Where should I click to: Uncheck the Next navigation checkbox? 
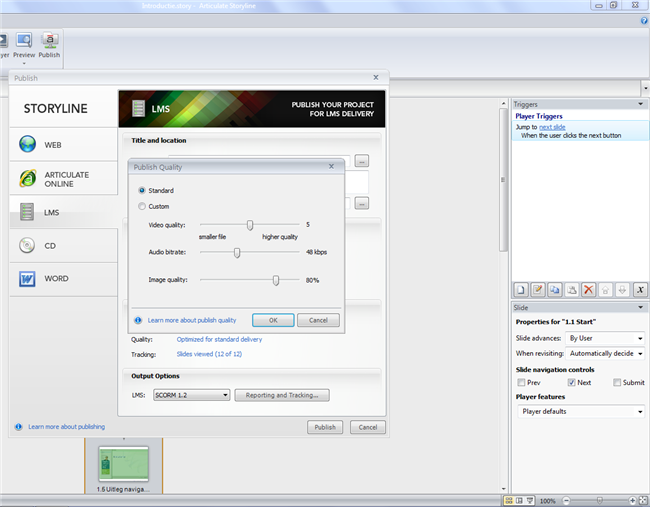(571, 382)
